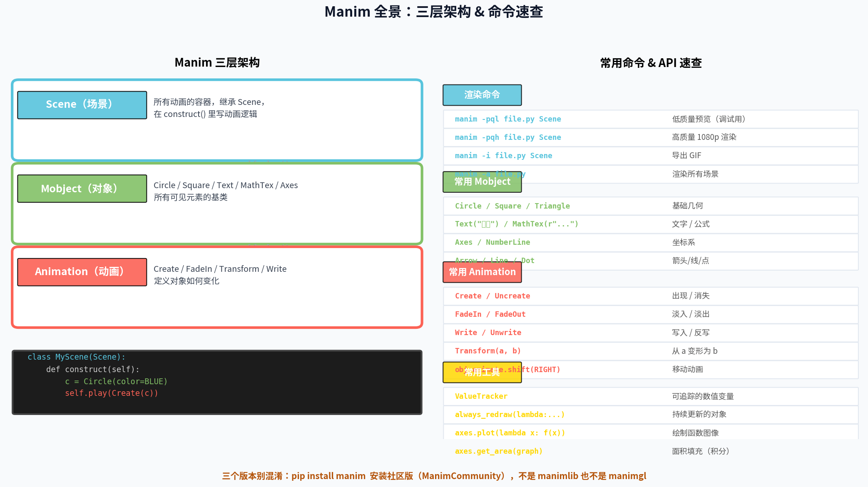Screen dimensions: 868x487
Task: Click description '基础几何'
Action: [687, 206]
